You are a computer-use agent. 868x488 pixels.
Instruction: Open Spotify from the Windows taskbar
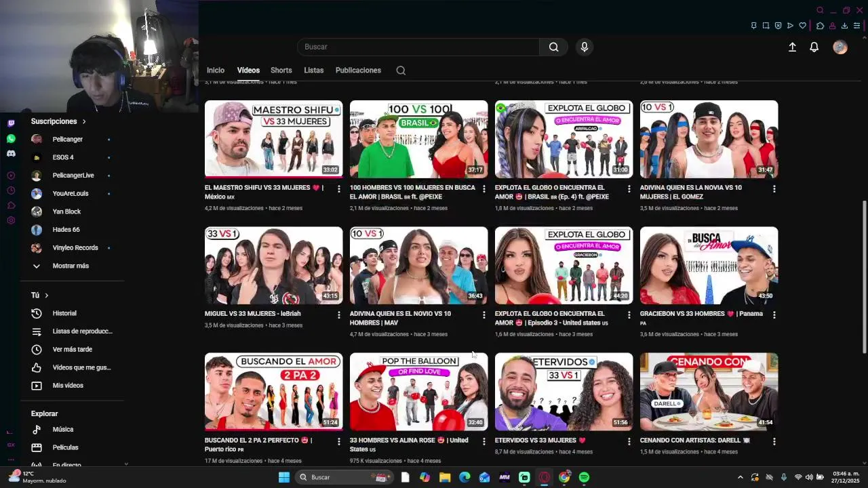point(584,477)
